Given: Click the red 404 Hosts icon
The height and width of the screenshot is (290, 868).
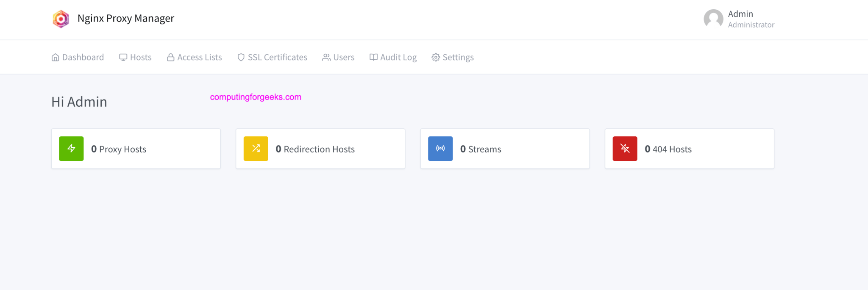Looking at the screenshot, I should 625,149.
